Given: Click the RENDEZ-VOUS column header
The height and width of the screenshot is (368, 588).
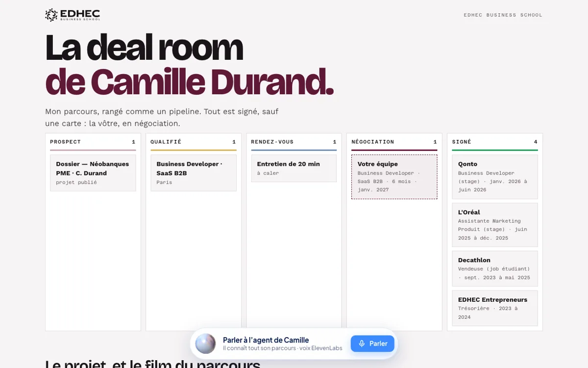Looking at the screenshot, I should coord(272,142).
